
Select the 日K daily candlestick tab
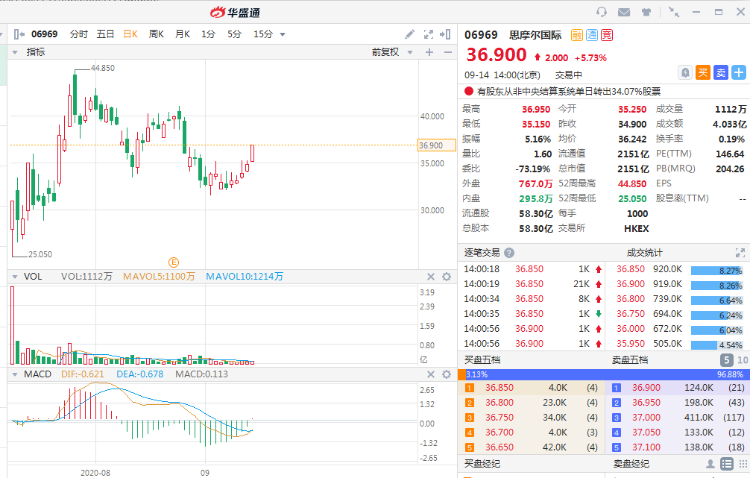(x=131, y=34)
